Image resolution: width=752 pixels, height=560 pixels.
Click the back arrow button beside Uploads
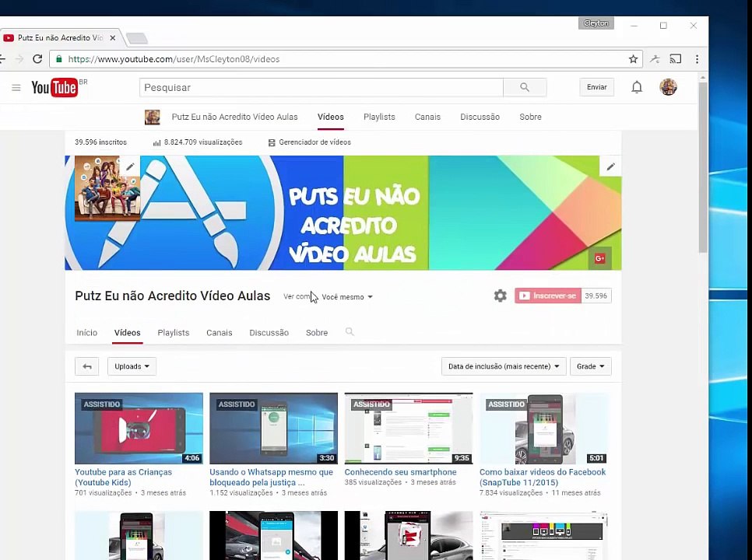(x=87, y=366)
